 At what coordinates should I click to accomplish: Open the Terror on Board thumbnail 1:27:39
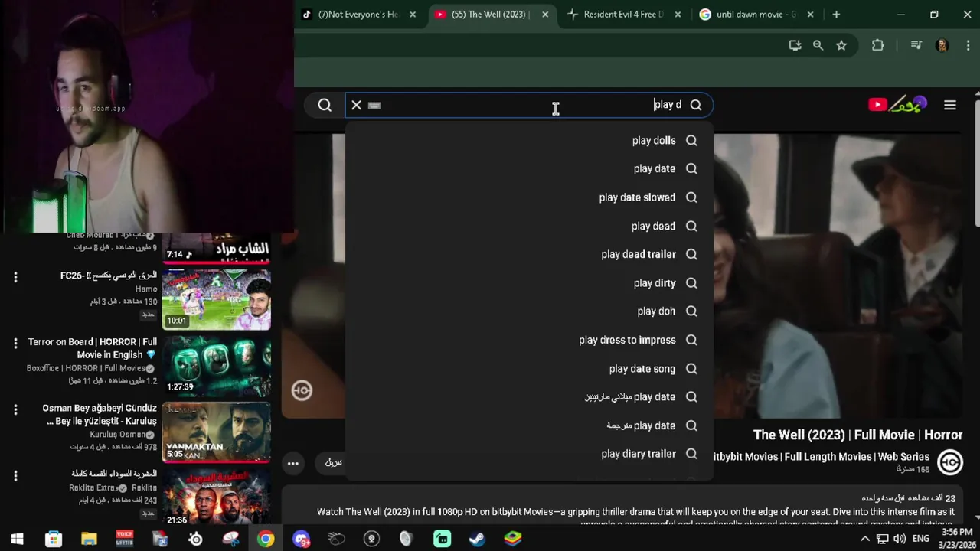217,366
